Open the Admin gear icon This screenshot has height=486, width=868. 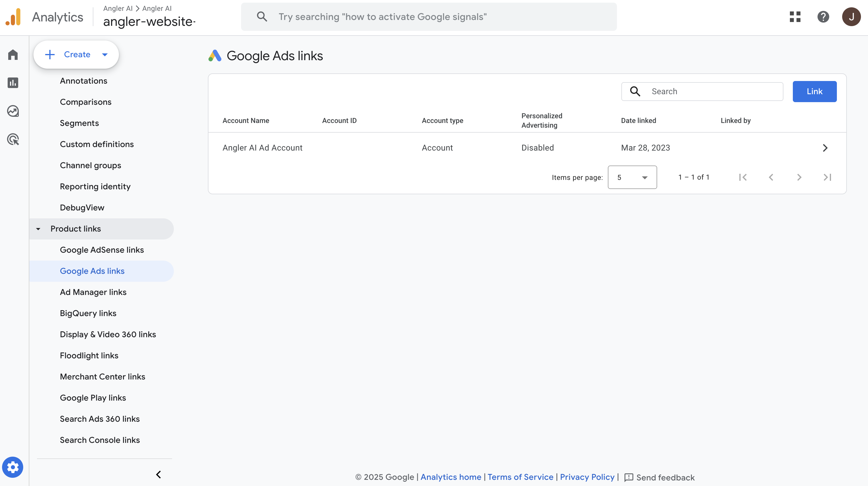13,467
